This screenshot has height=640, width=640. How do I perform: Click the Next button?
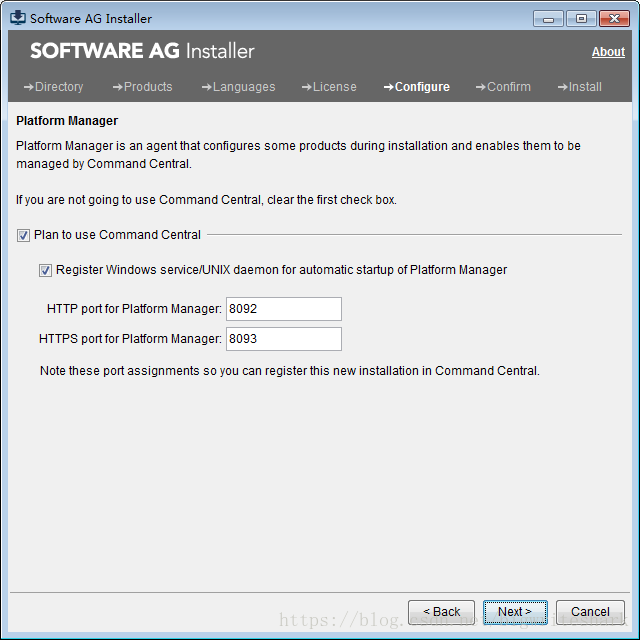click(x=515, y=612)
